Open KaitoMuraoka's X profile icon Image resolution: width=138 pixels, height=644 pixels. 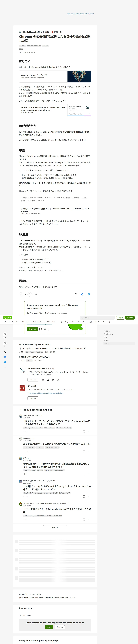pos(53,380)
